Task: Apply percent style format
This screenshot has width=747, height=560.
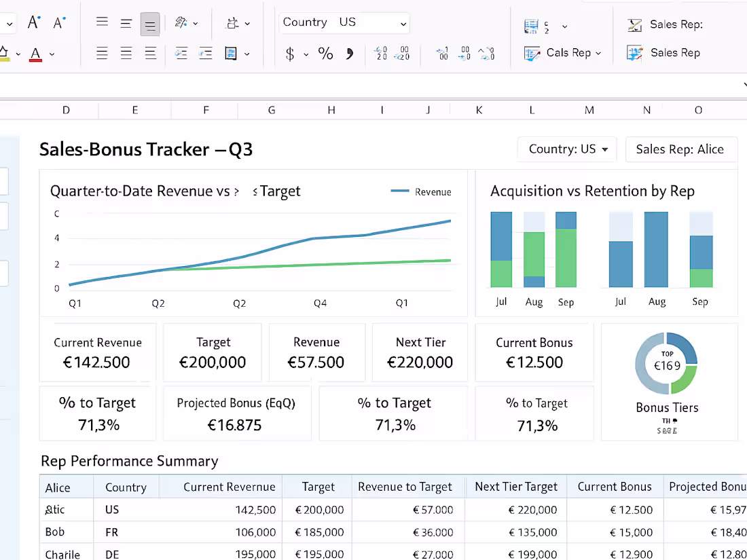Action: [325, 54]
